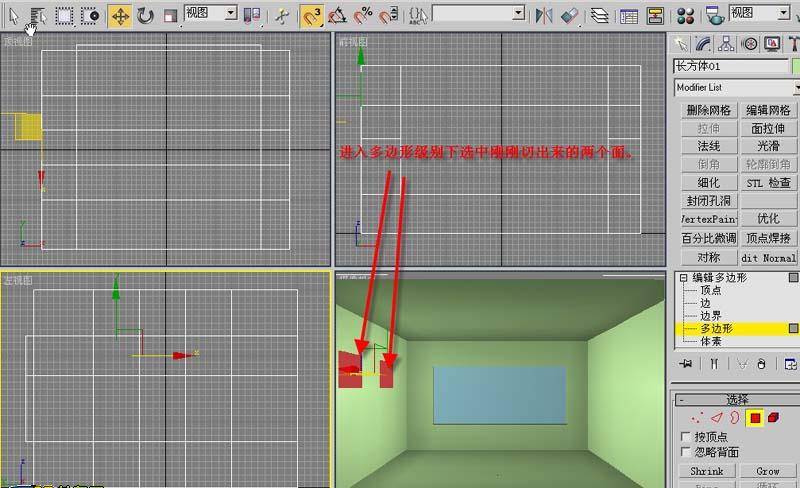Click the 光滑 modifier button

pos(768,147)
